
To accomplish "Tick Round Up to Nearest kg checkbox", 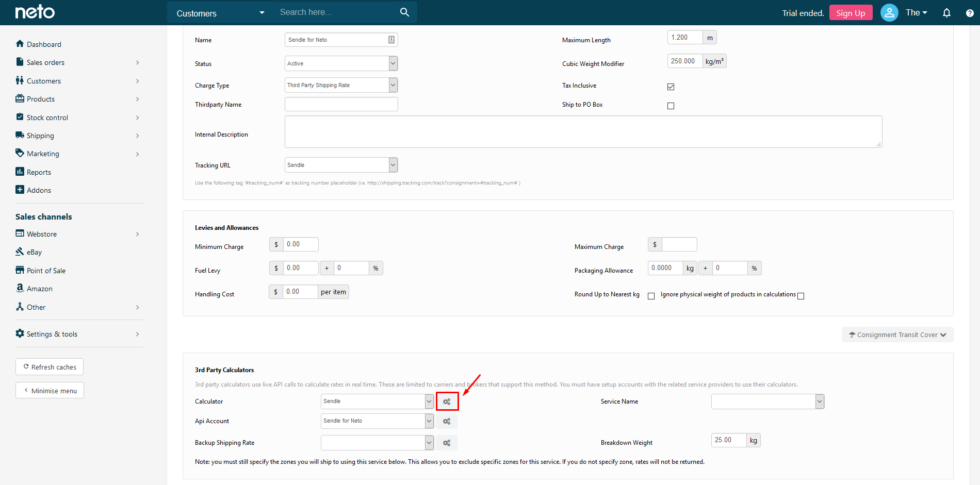I will [651, 296].
